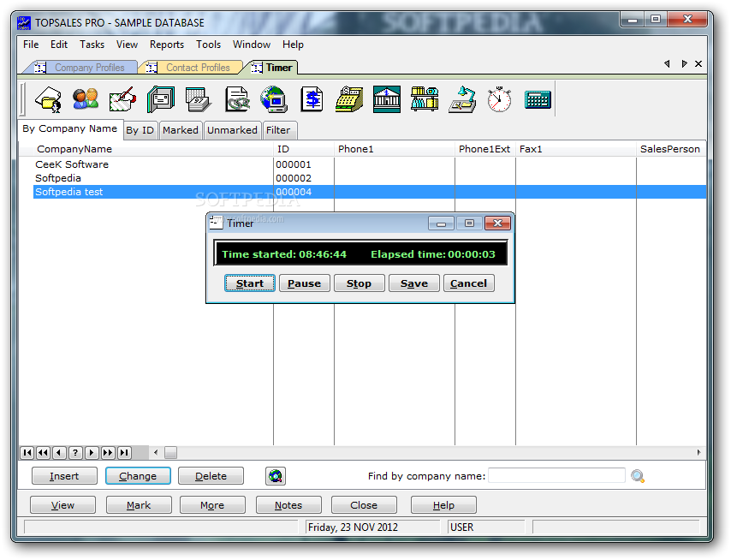
Task: Open the company profiles folder icon
Action: [49, 99]
